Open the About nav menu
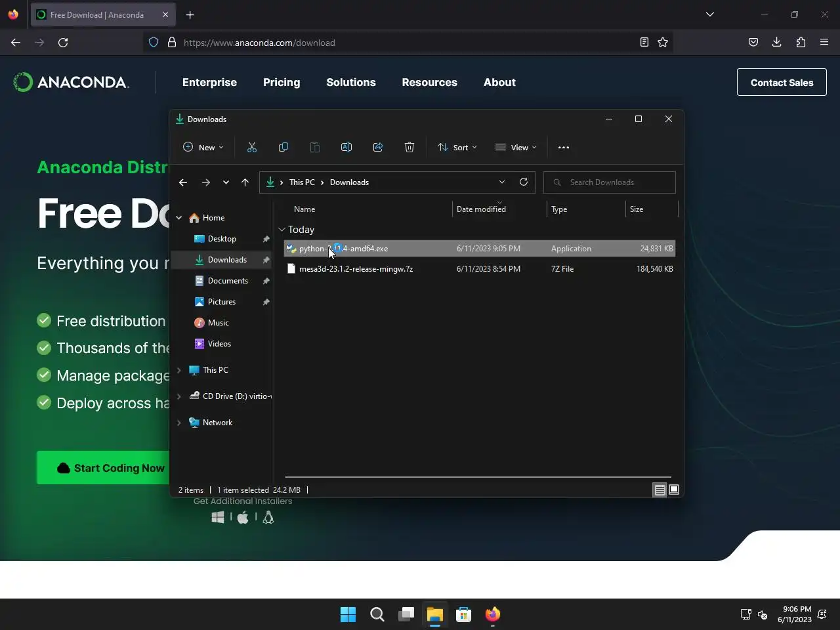This screenshot has height=630, width=840. pos(499,82)
